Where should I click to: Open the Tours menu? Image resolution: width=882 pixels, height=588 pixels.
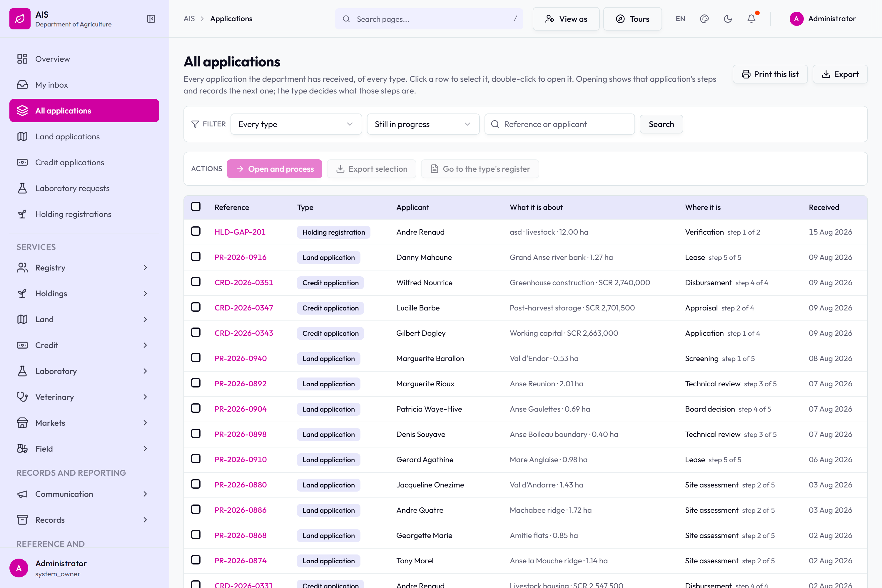coord(632,19)
